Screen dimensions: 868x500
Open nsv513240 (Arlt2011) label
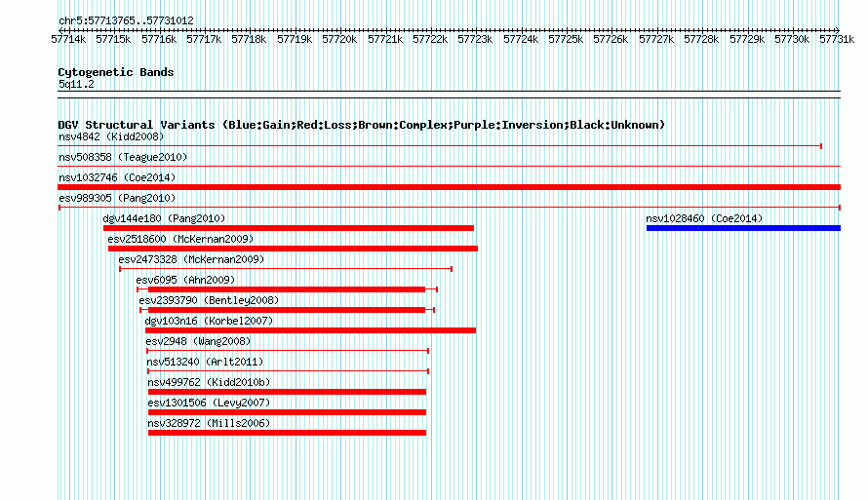tap(205, 362)
